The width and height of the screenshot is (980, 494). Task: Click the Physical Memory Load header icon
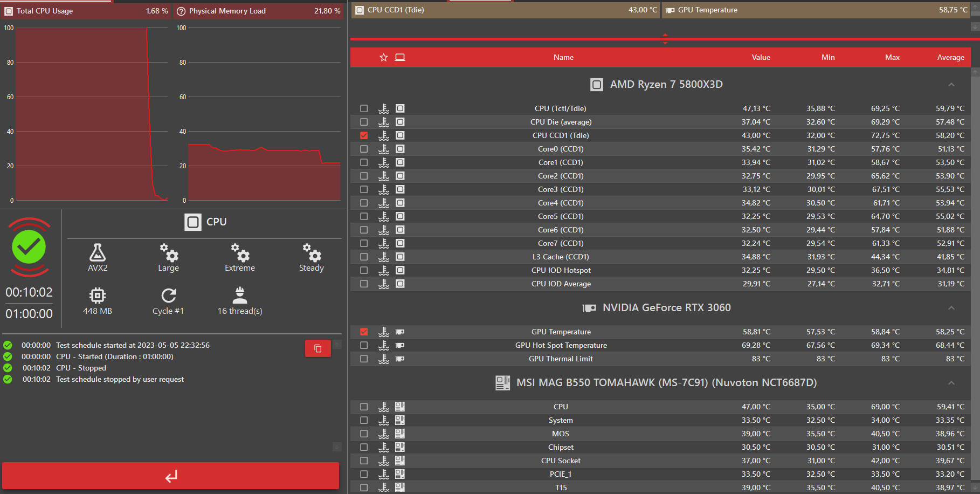coord(181,11)
